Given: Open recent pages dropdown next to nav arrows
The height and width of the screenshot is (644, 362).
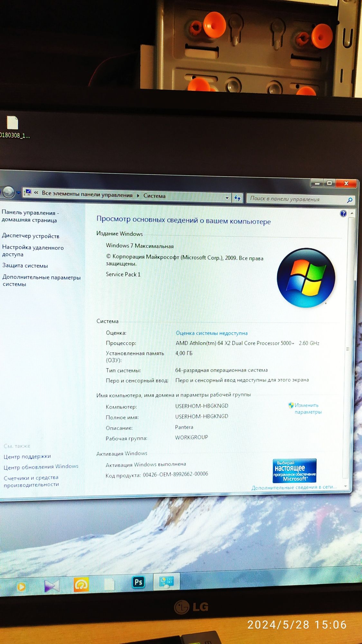Looking at the screenshot, I should (x=18, y=193).
